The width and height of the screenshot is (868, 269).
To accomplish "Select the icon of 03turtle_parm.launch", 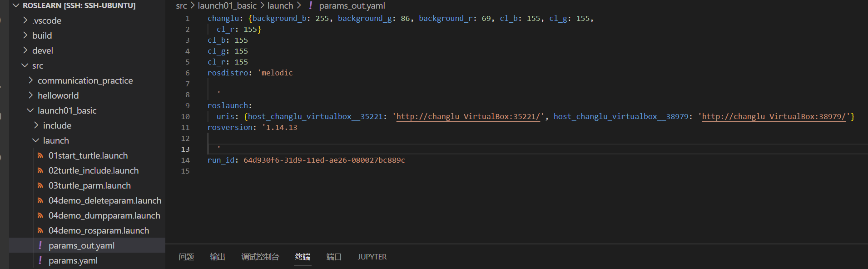I will (x=40, y=185).
